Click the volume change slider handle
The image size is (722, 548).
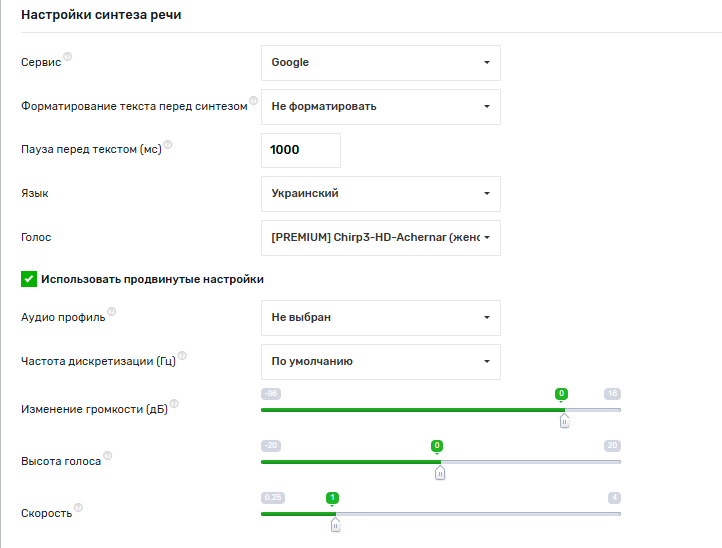pyautogui.click(x=564, y=421)
